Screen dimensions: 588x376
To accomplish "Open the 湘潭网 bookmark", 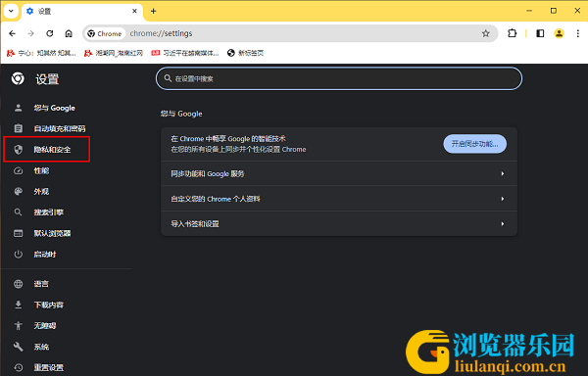I will (x=114, y=53).
